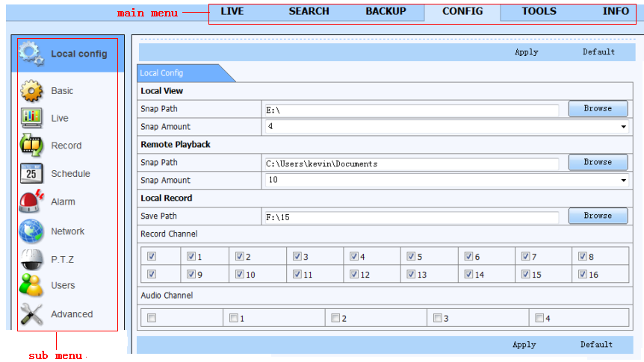Image resolution: width=644 pixels, height=362 pixels.
Task: Browse for Remote Playback snap path
Action: (598, 162)
